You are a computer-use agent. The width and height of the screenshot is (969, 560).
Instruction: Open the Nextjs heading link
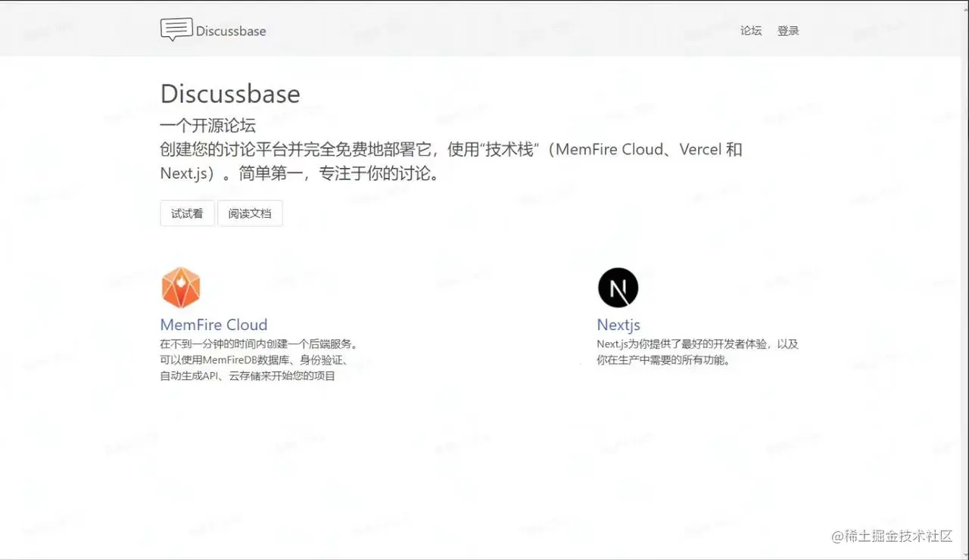[618, 325]
